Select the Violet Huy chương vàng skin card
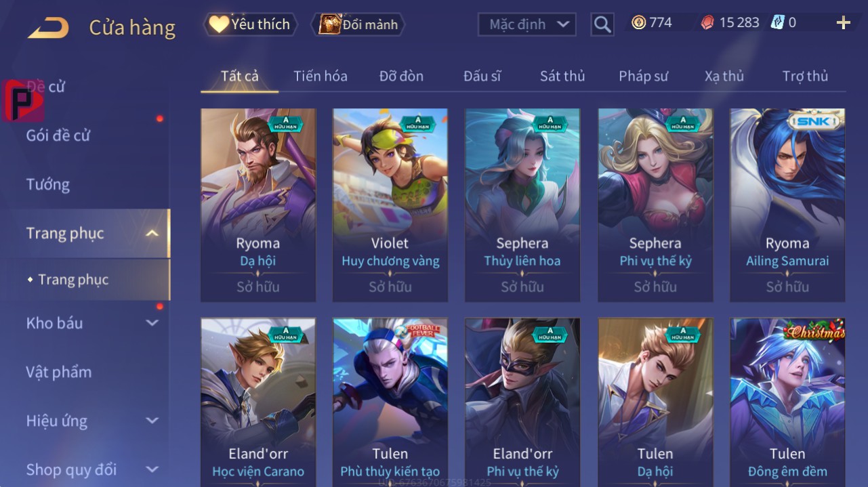Viewport: 868px width, 487px height. [390, 205]
